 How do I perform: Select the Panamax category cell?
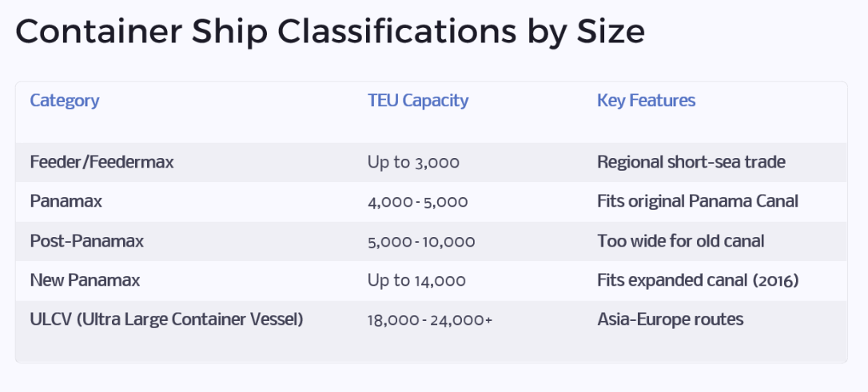(66, 202)
